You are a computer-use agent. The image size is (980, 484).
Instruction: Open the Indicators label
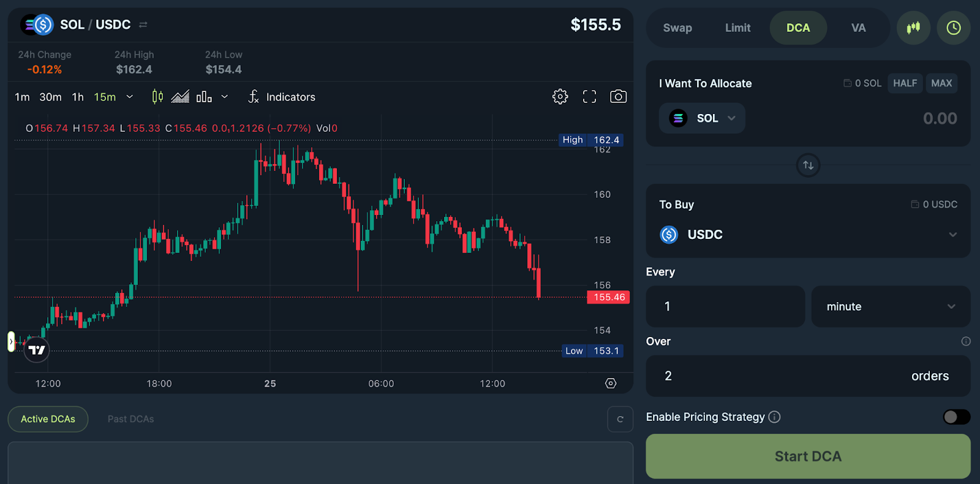(290, 97)
